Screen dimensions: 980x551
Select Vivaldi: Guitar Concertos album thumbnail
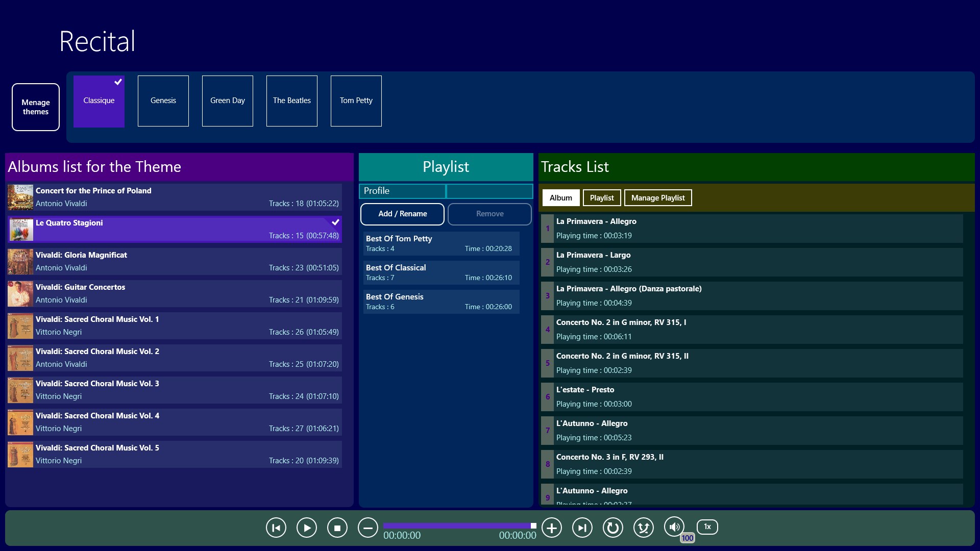pyautogui.click(x=20, y=294)
